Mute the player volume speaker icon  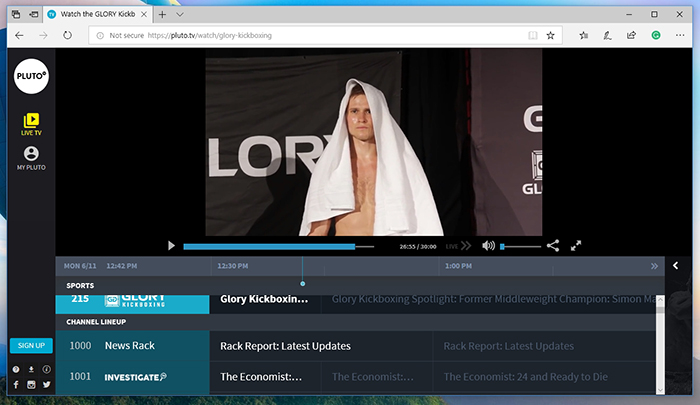click(x=488, y=246)
